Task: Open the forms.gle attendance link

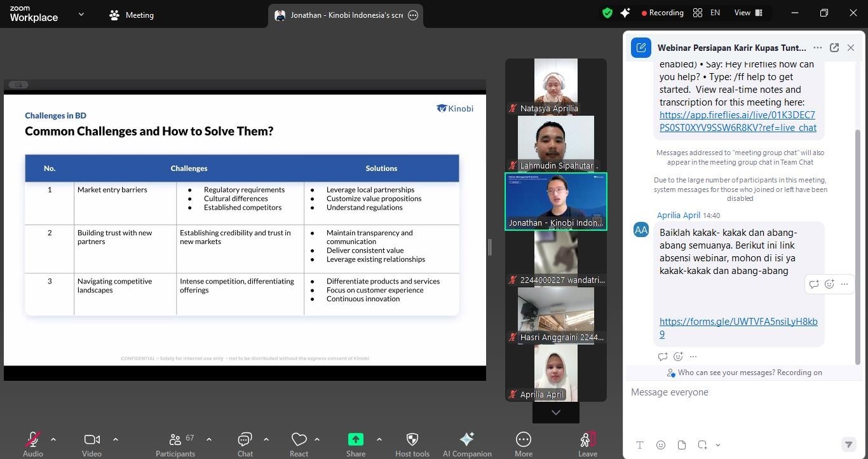Action: (x=738, y=327)
